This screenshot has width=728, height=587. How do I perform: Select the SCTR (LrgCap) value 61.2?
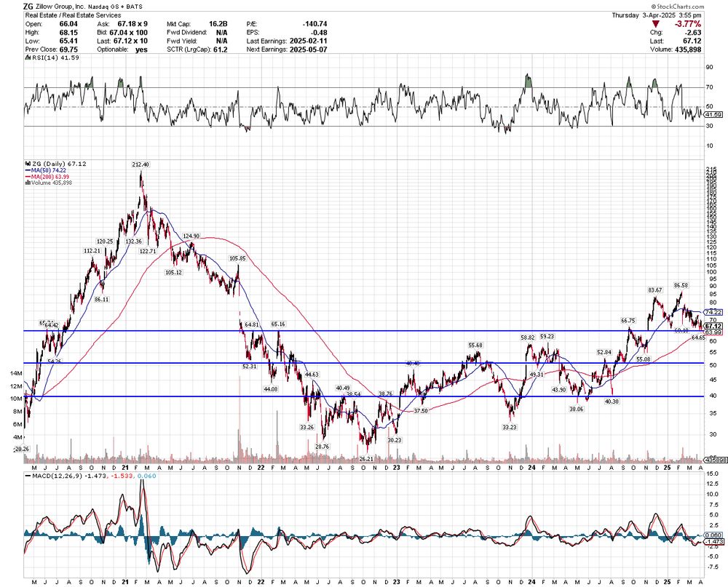click(221, 49)
